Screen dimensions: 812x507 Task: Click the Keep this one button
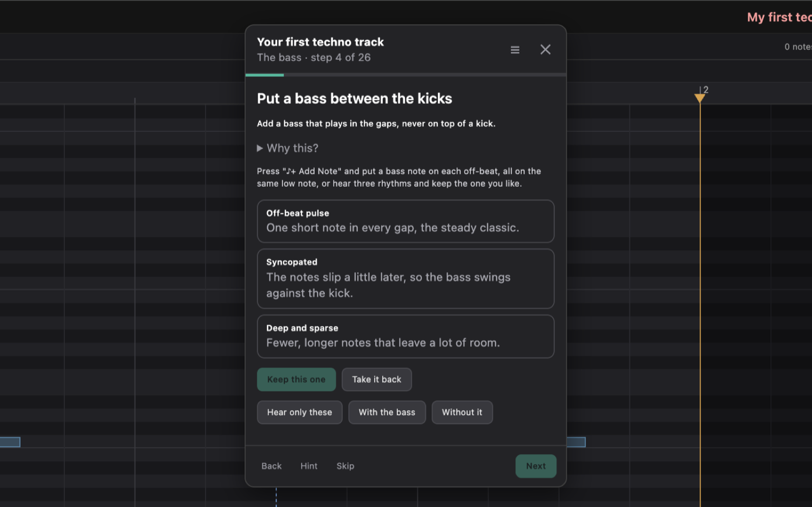point(296,380)
